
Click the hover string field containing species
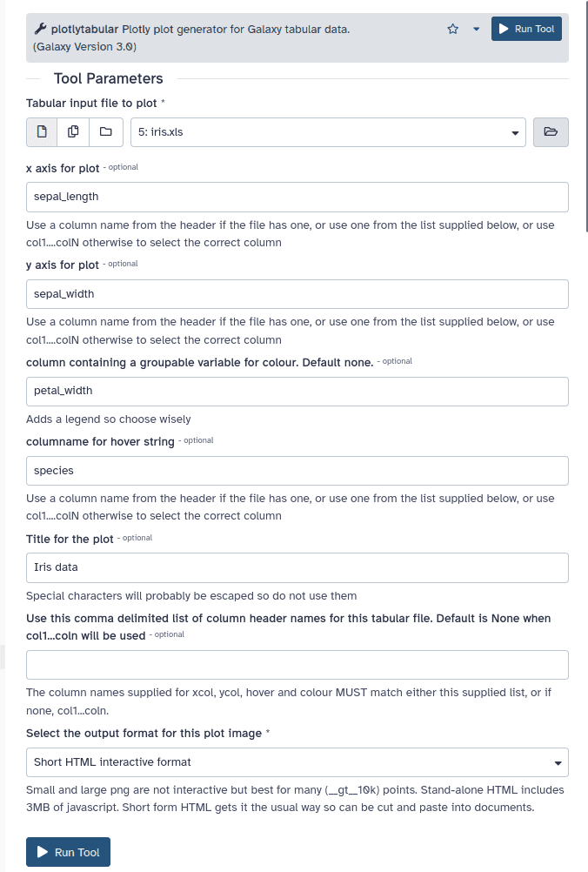[x=297, y=471]
